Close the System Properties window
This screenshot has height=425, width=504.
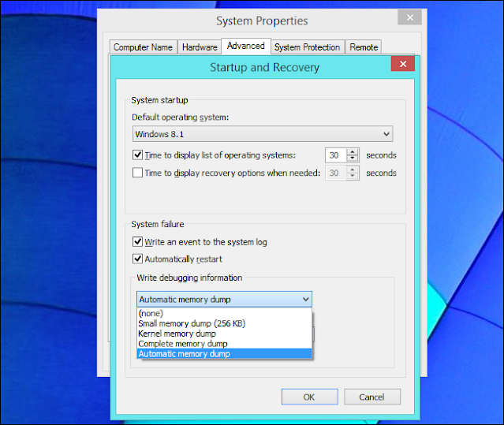pyautogui.click(x=410, y=17)
